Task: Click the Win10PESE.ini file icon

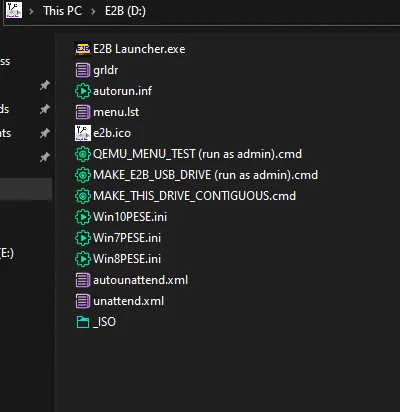Action: click(82, 217)
